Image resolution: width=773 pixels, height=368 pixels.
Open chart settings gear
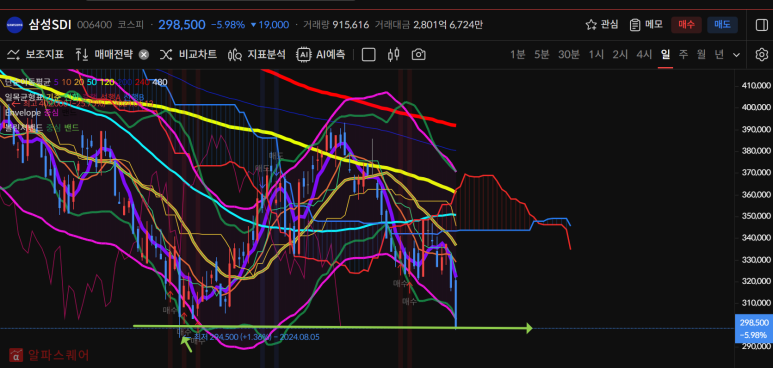click(762, 54)
